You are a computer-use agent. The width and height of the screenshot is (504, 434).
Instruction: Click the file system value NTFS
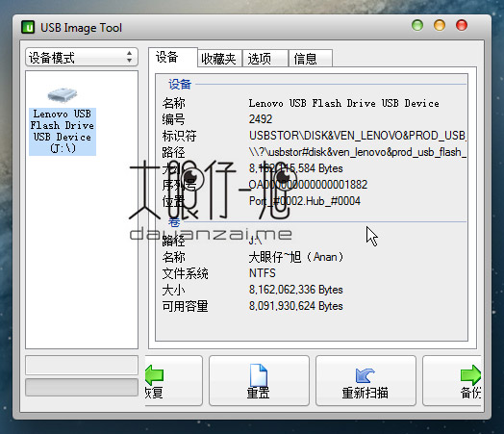263,273
